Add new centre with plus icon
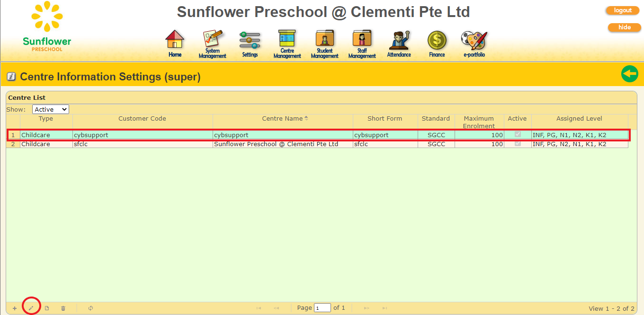Viewport: 644px width, 315px height. pyautogui.click(x=14, y=308)
